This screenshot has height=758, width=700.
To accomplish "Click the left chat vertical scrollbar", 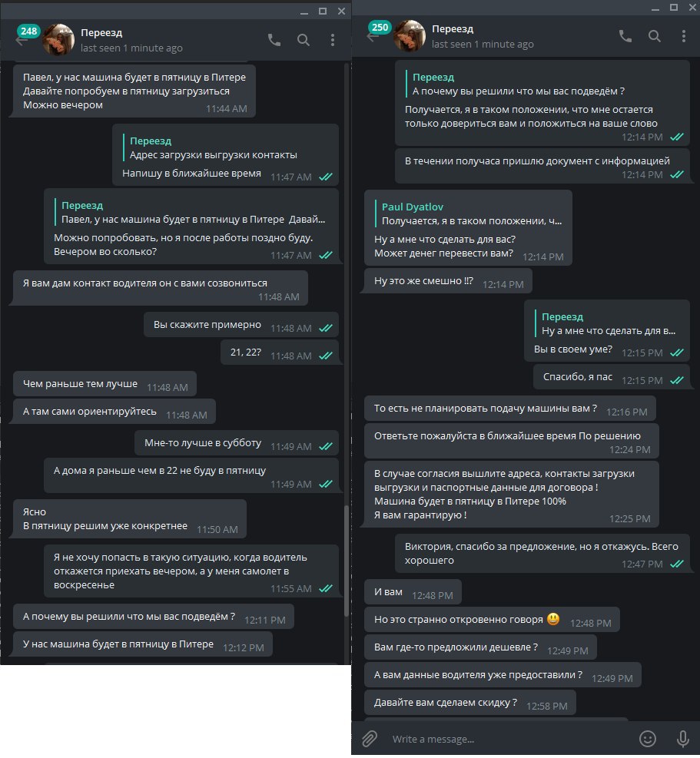I will [347, 561].
